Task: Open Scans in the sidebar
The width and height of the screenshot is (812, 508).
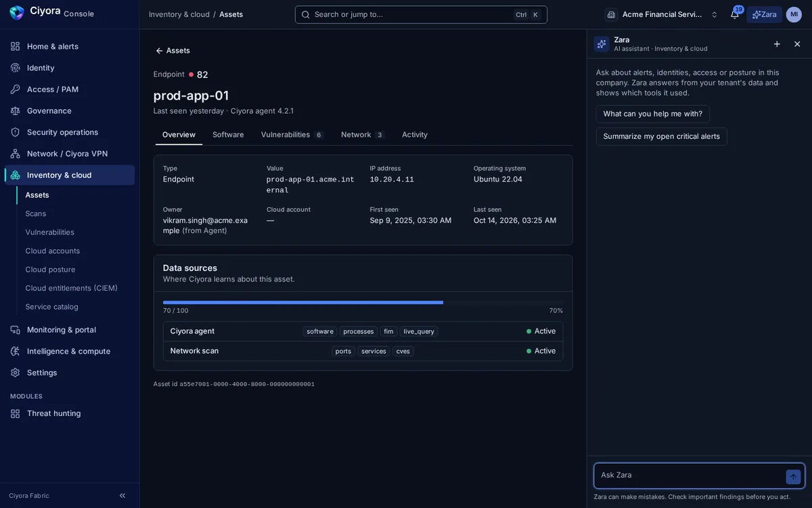Action: (76, 213)
